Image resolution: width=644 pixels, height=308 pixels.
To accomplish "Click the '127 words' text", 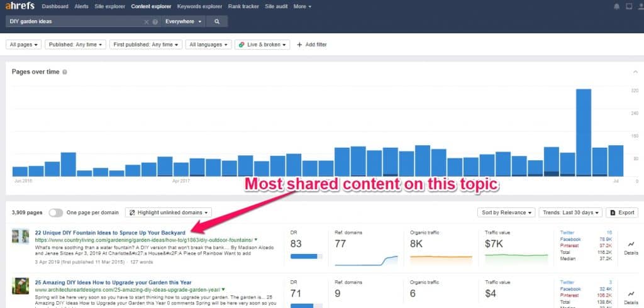I will [142, 261].
